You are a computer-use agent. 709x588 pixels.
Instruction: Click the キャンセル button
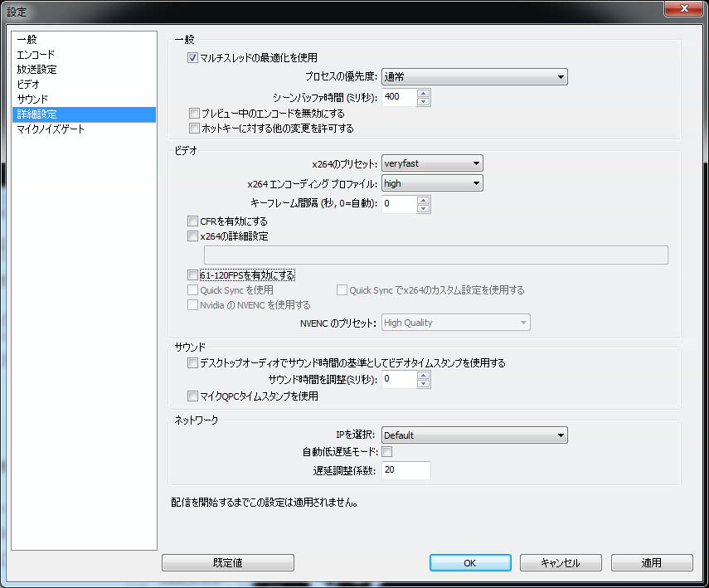561,562
